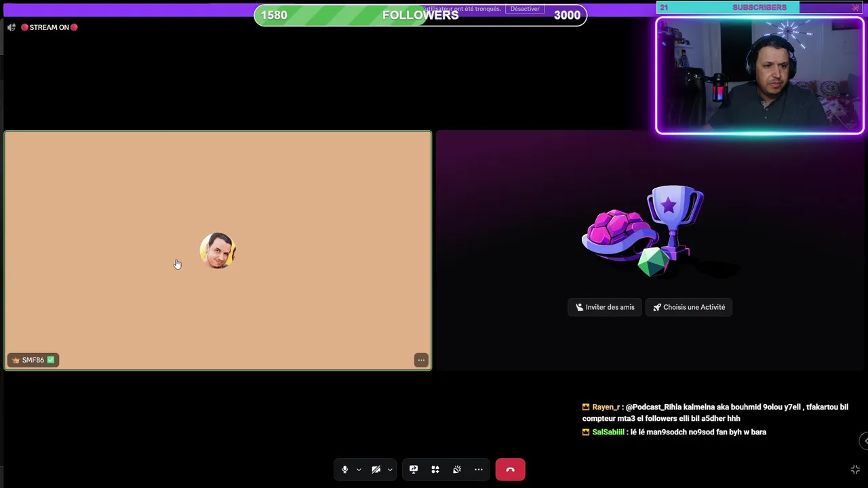Viewport: 868px width, 488px height.
Task: Click Choisis une Activité button
Action: point(689,307)
